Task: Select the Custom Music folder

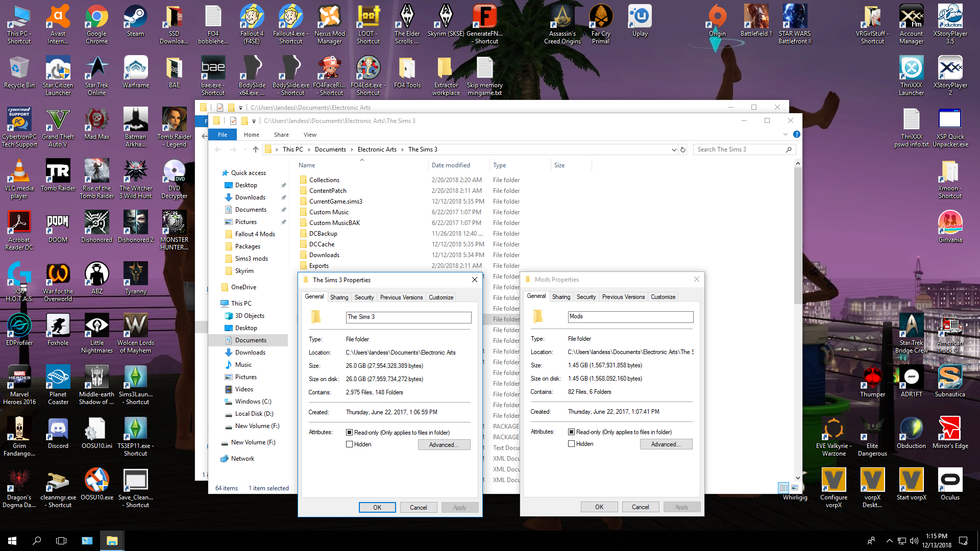Action: coord(329,212)
